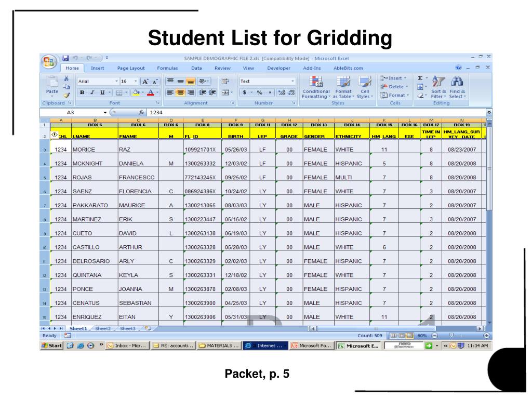Expand Cell Styles gallery

(x=365, y=87)
